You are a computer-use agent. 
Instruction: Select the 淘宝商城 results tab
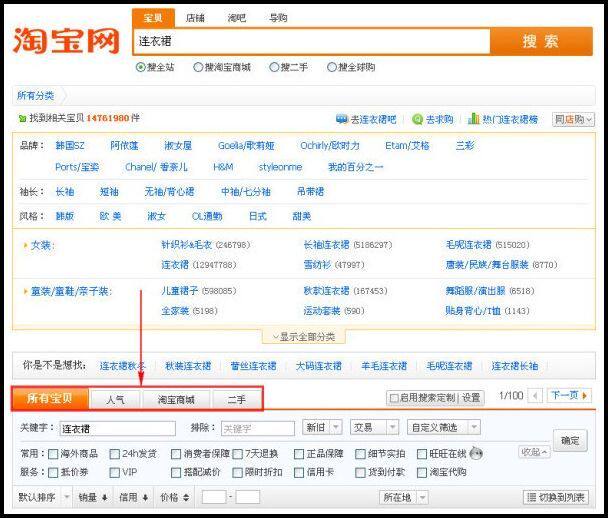pos(176,399)
